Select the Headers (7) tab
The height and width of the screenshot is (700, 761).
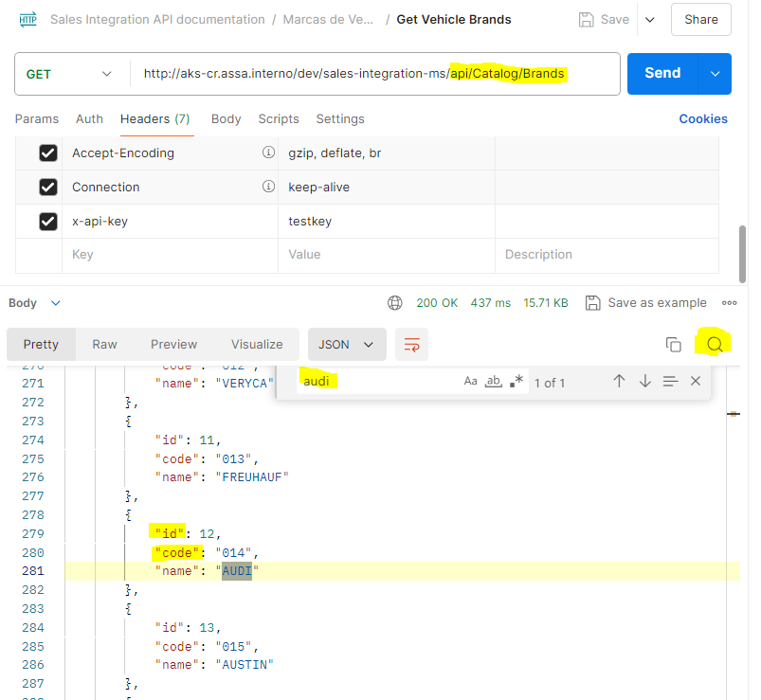click(154, 118)
